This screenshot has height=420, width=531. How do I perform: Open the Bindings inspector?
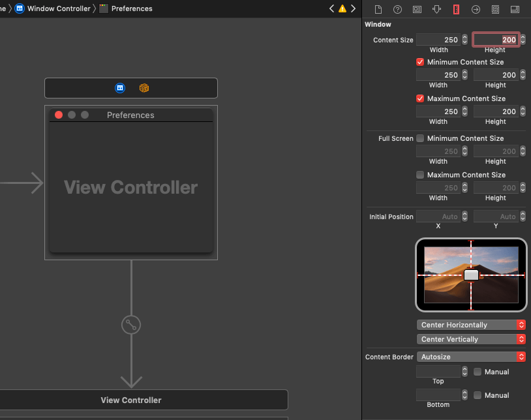(x=495, y=9)
